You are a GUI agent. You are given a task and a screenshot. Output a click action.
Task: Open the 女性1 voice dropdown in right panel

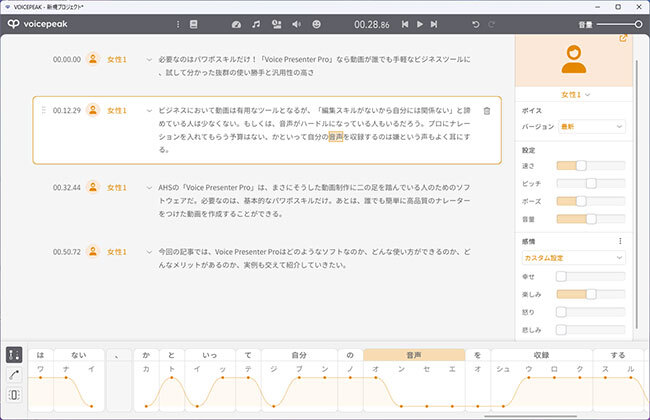click(x=573, y=94)
